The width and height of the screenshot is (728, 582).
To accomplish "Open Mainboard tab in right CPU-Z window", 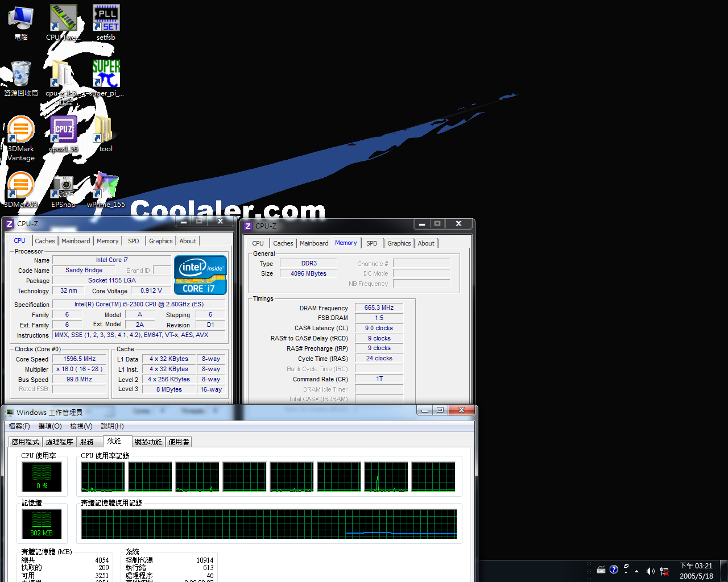I will [314, 243].
